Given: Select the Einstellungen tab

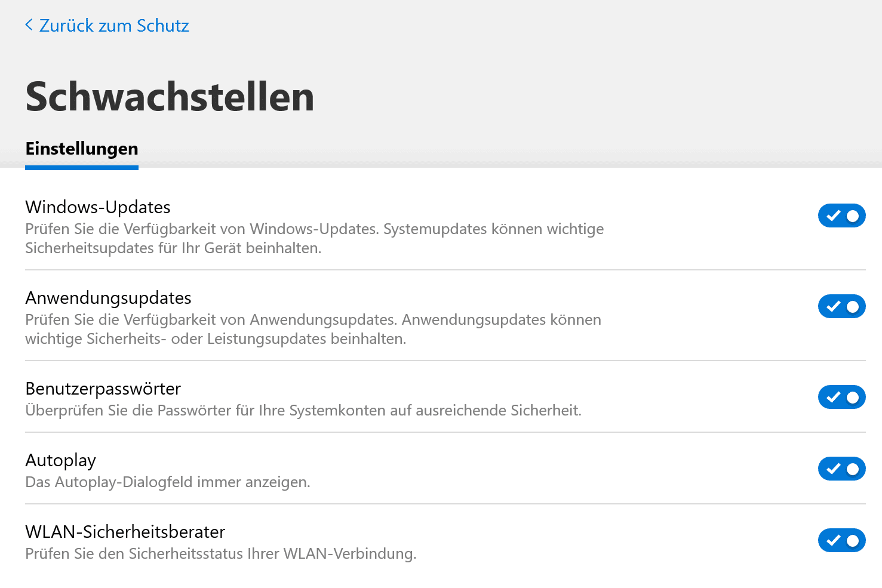Looking at the screenshot, I should (x=82, y=149).
